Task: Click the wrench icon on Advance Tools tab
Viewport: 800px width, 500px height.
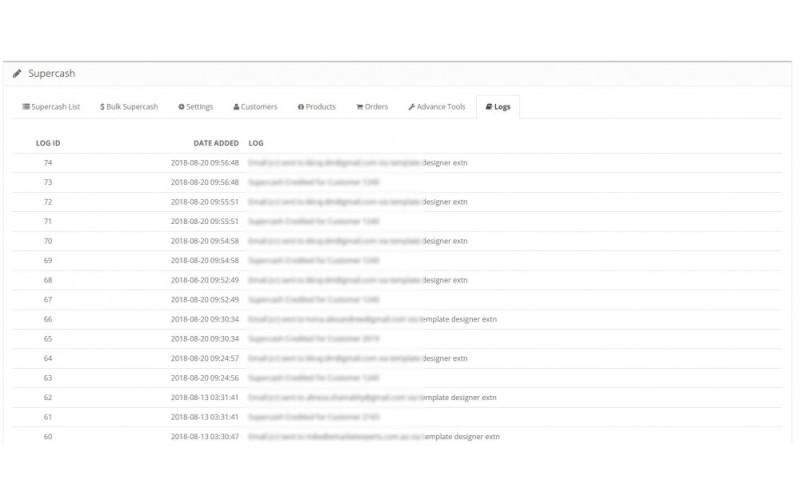Action: point(412,107)
